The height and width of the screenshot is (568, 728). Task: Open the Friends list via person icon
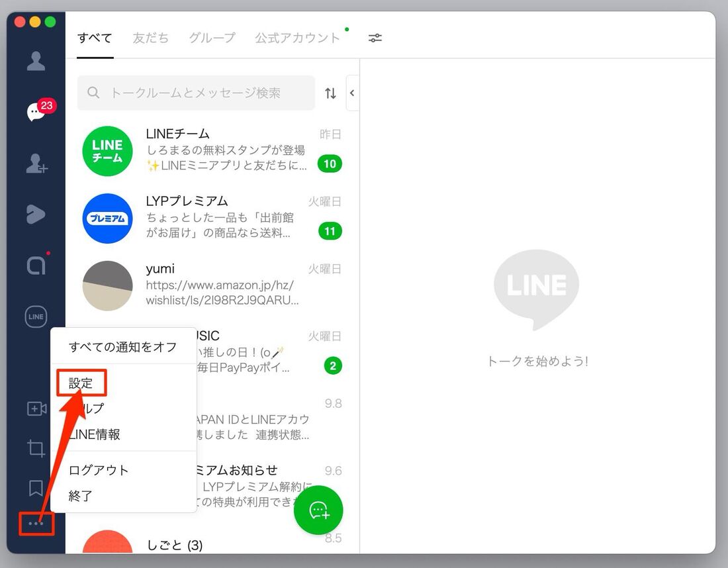click(36, 61)
